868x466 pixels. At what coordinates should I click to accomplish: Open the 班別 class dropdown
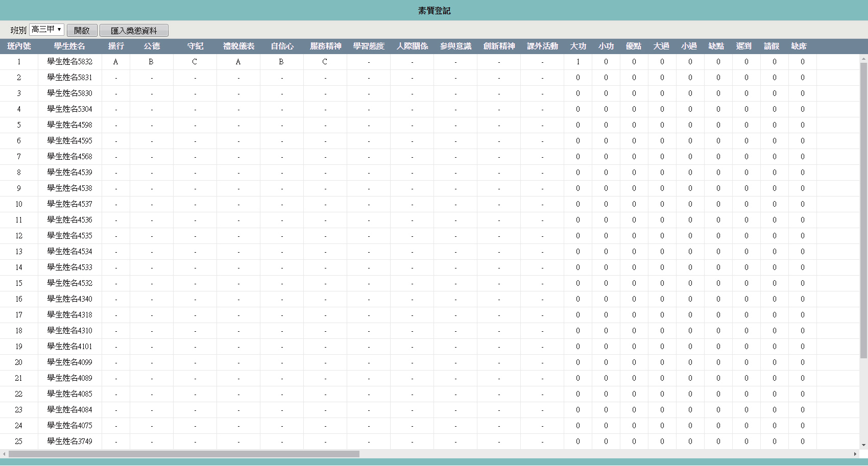(x=46, y=30)
